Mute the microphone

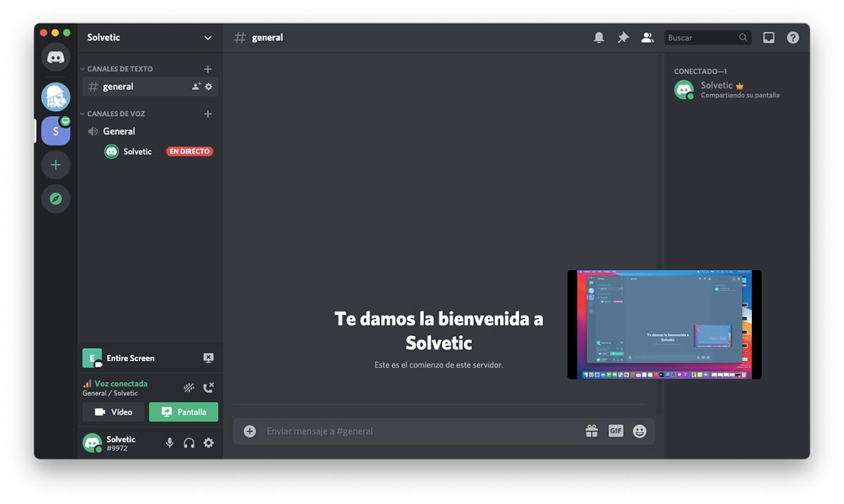pos(170,443)
